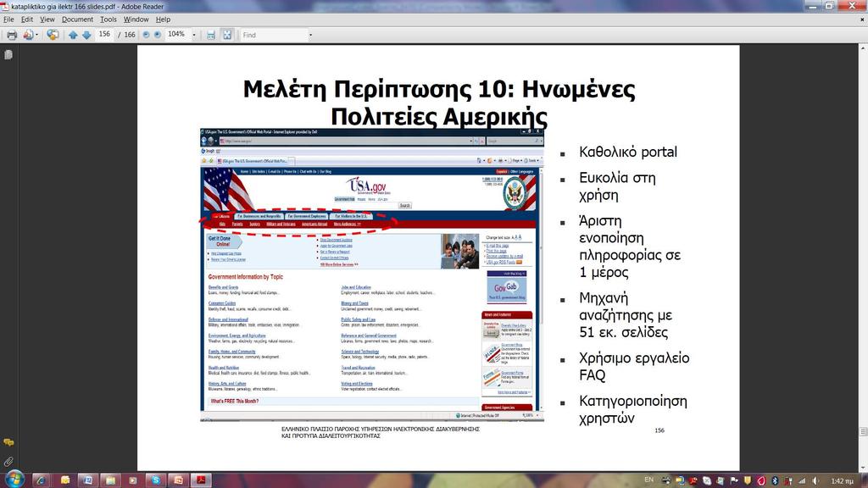Open the Collaborate/share tool icon
This screenshot has height=488, width=868.
tap(53, 35)
